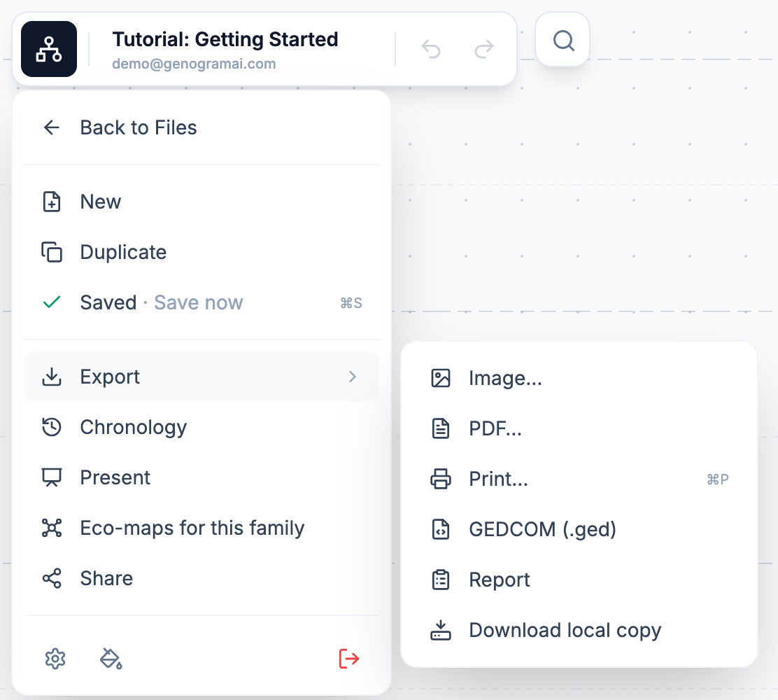Open the search magnifier button
The height and width of the screenshot is (700, 778).
click(x=563, y=40)
